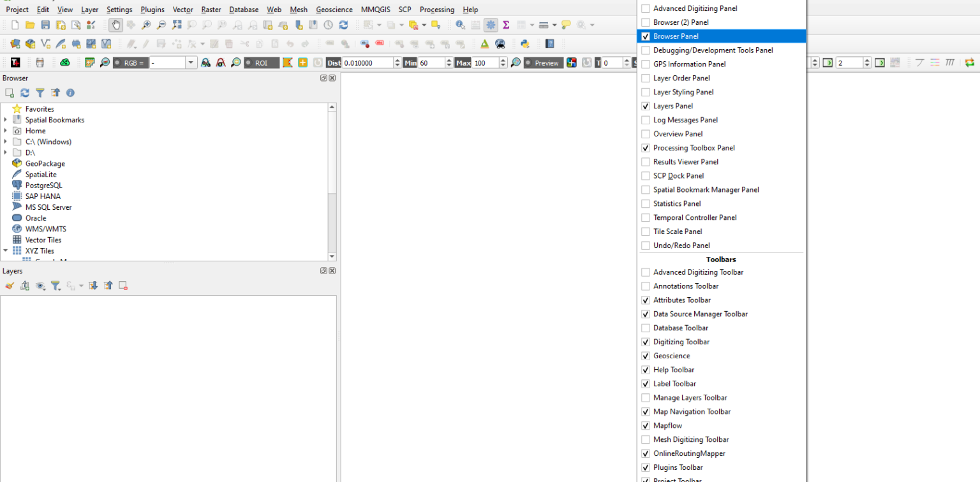The width and height of the screenshot is (980, 482).
Task: Open the Processing menu
Action: coord(436,10)
